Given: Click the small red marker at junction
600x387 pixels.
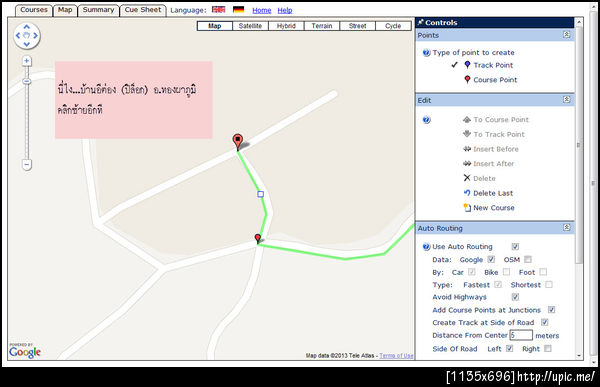Looking at the screenshot, I should [258, 238].
